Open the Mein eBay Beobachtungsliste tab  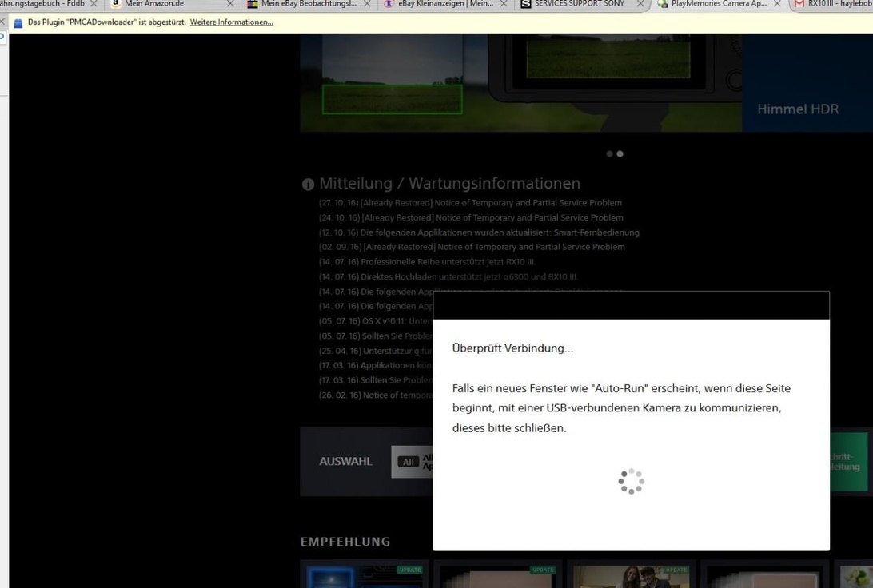coord(308,4)
